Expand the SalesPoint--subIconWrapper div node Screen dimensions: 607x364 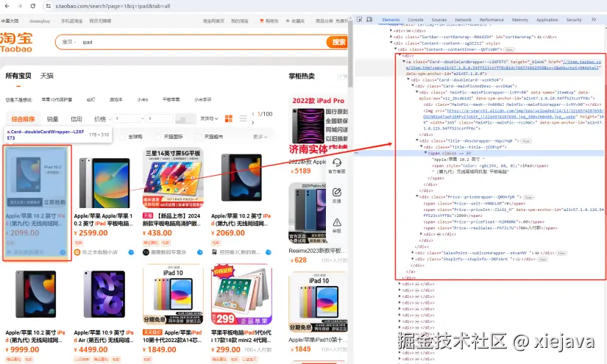pos(413,253)
